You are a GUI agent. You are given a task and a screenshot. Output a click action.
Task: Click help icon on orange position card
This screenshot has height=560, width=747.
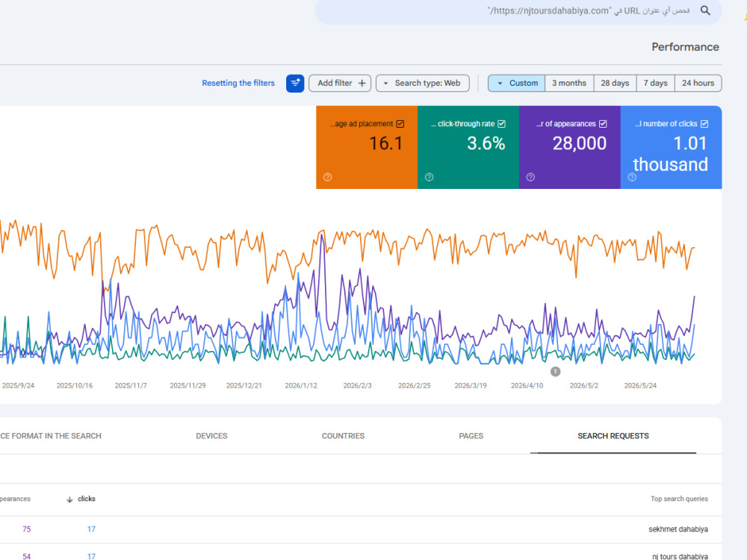(327, 177)
